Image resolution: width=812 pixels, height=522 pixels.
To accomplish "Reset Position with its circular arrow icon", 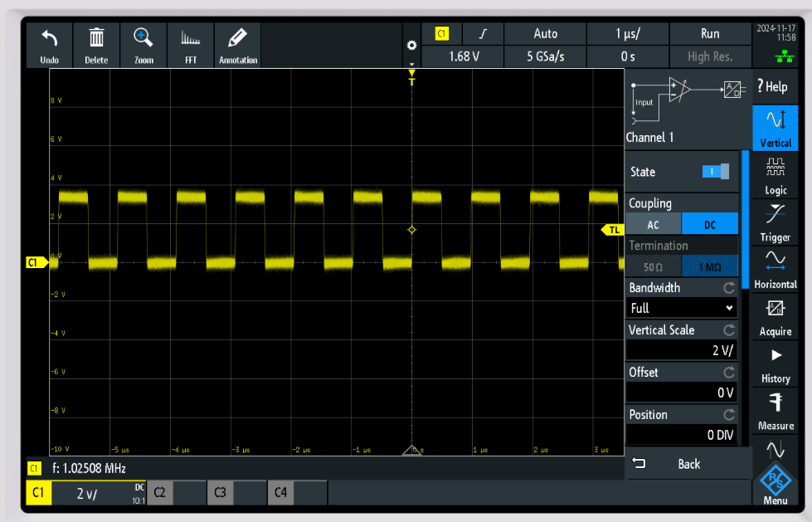I will click(729, 415).
